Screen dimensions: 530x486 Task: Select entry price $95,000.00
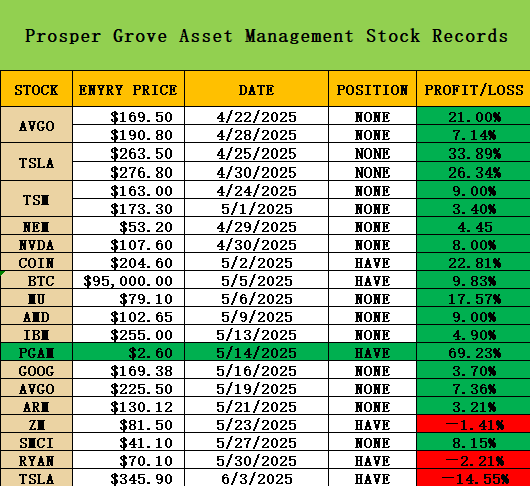pyautogui.click(x=128, y=280)
